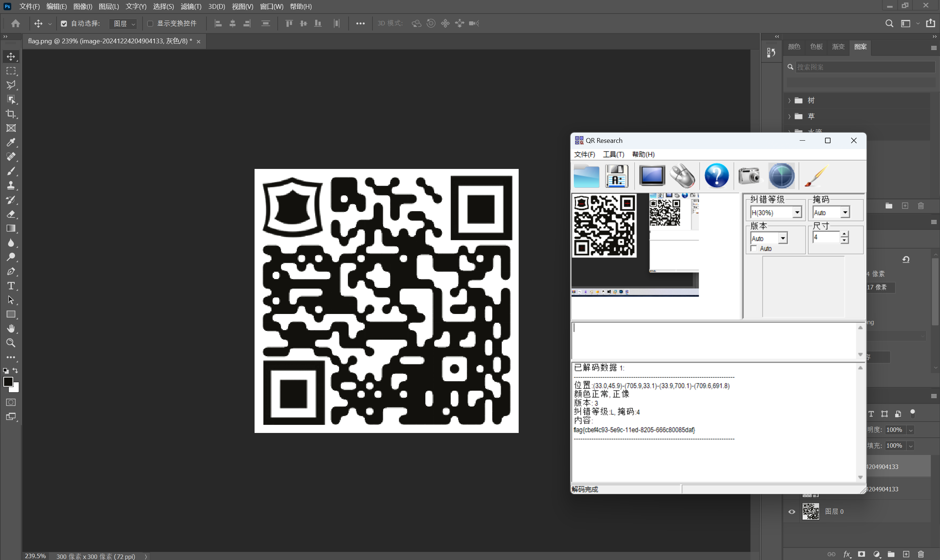The image size is (940, 560).
Task: Swap foreground and background colors
Action: (x=15, y=371)
